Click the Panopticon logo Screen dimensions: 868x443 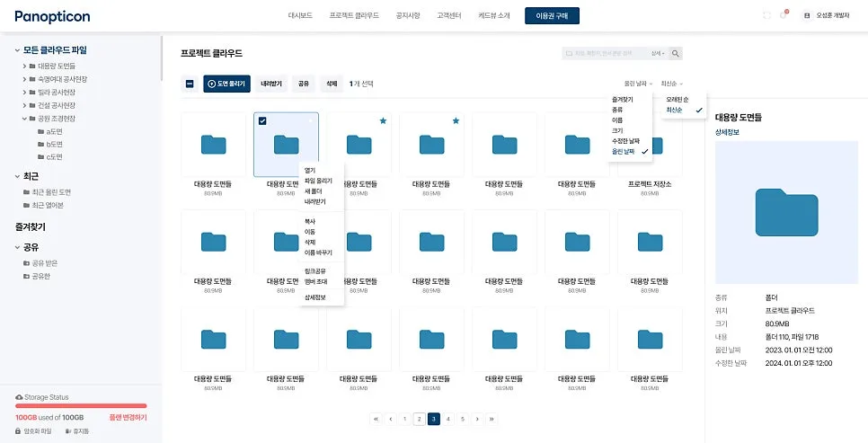[x=53, y=16]
